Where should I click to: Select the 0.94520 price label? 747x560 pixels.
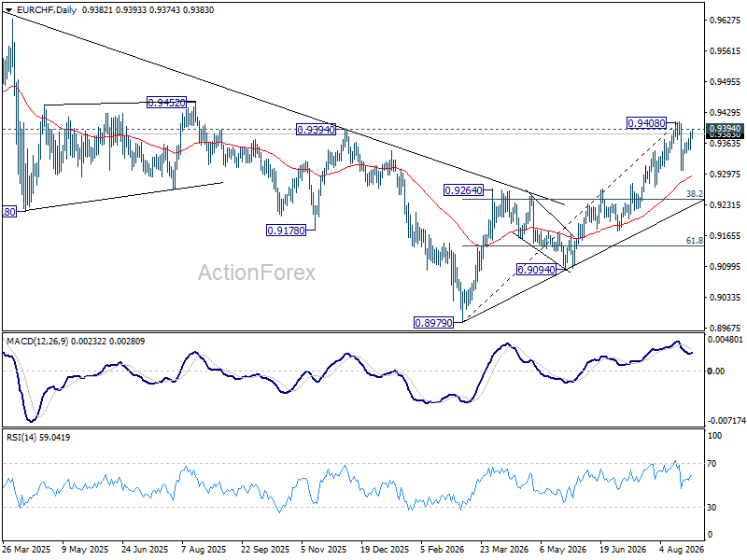[x=166, y=103]
